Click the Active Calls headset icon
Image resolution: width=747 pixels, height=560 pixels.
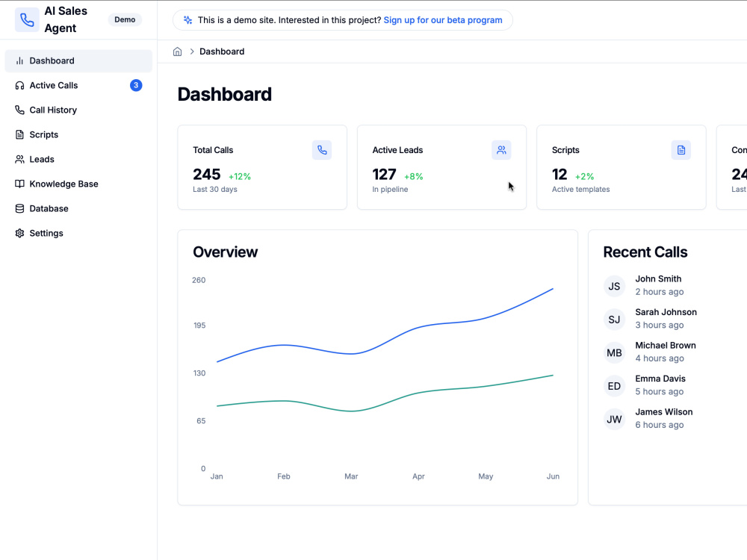19,85
